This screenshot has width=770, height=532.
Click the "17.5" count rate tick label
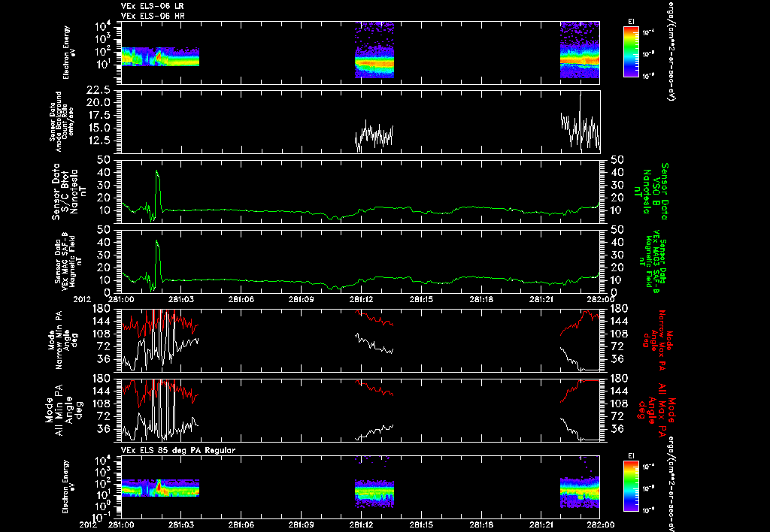[98, 115]
